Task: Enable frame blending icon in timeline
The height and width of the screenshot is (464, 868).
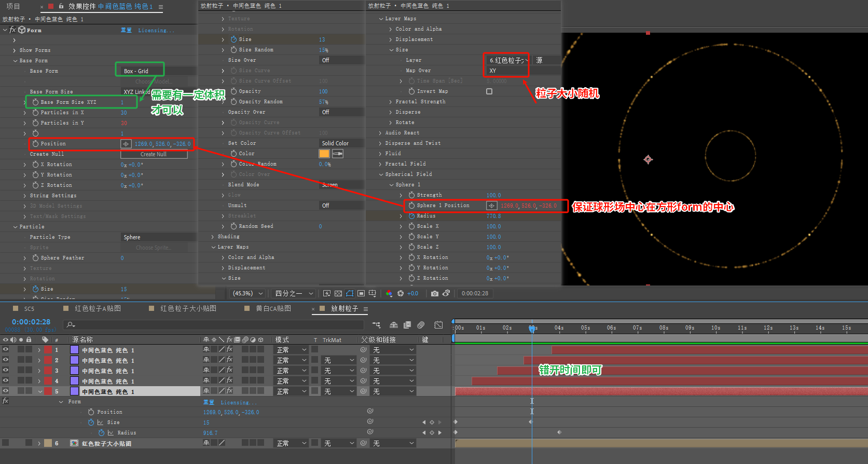Action: pyautogui.click(x=407, y=325)
